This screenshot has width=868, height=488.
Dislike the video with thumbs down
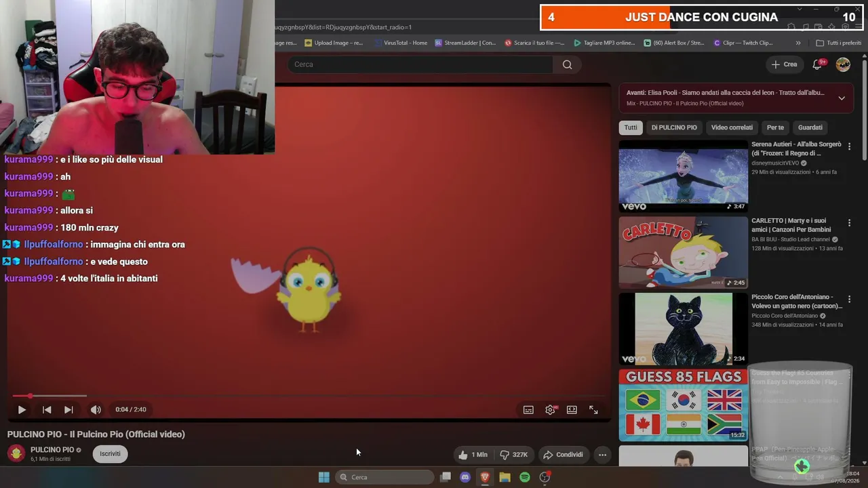514,455
